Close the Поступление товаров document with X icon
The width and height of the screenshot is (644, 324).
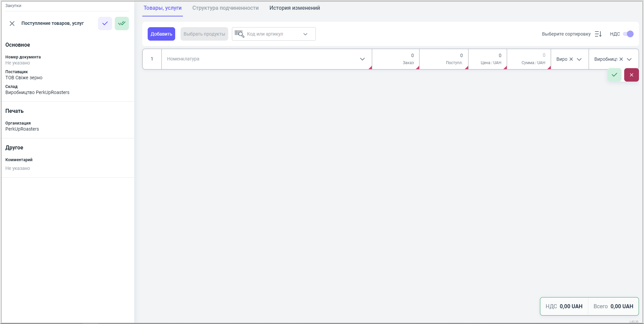tap(12, 24)
